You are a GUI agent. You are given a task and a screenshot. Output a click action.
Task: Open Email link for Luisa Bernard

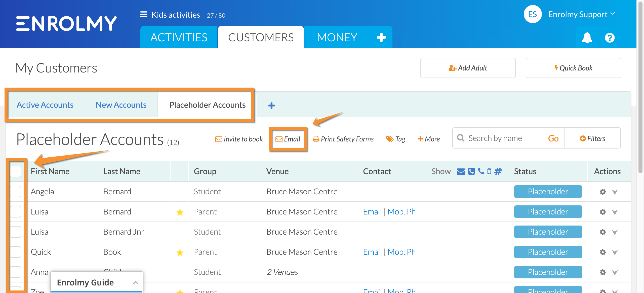click(x=372, y=212)
